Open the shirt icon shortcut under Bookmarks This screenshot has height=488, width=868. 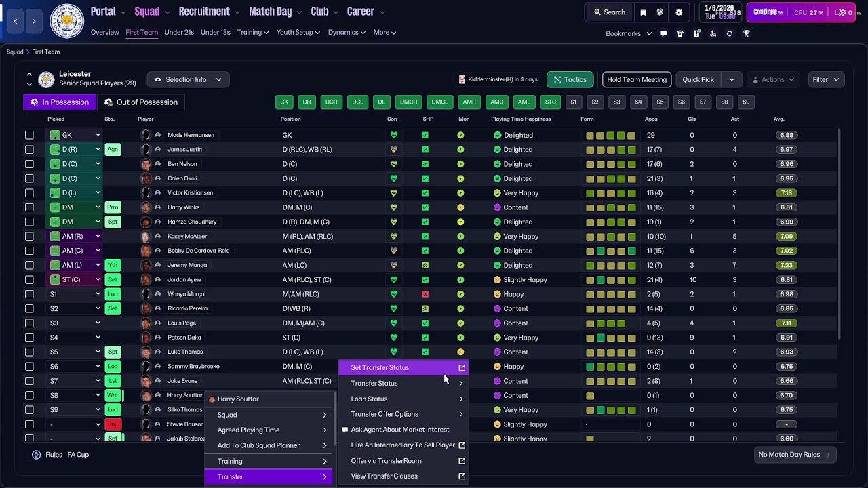tap(680, 33)
